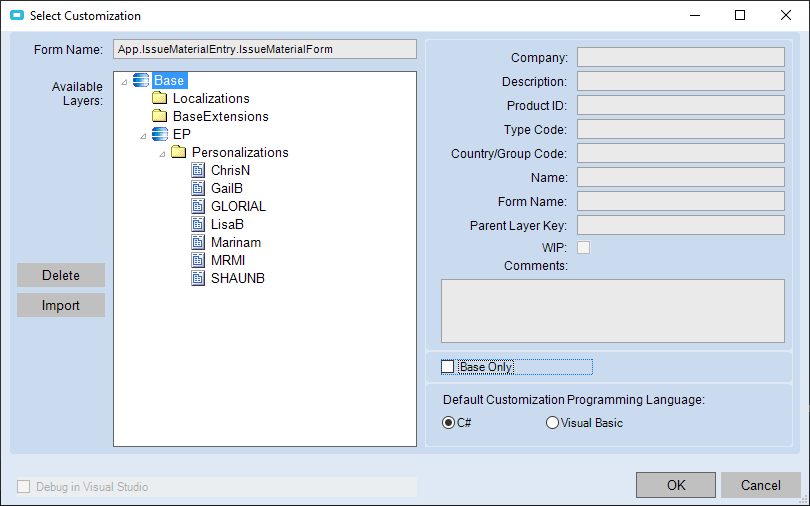The image size is (810, 506).
Task: Click the EP layer database icon
Action: [160, 134]
